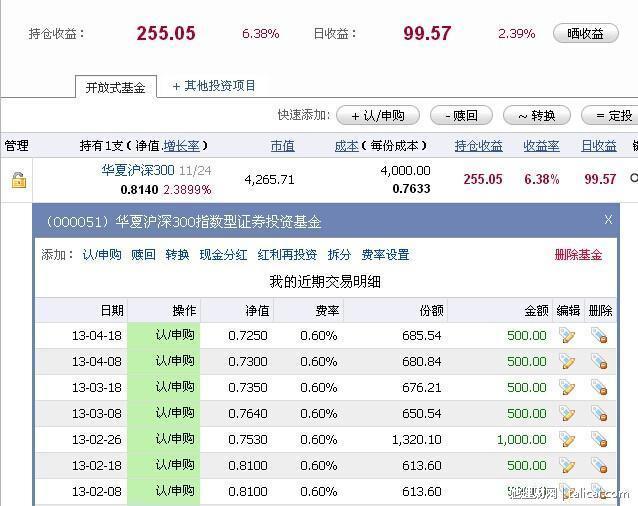Sort by 日收益 column header

click(599, 146)
